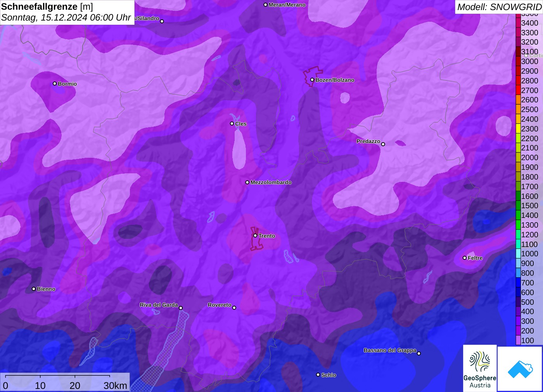Click the 500 m legend color swatch
The width and height of the screenshot is (543, 392).
click(x=518, y=302)
